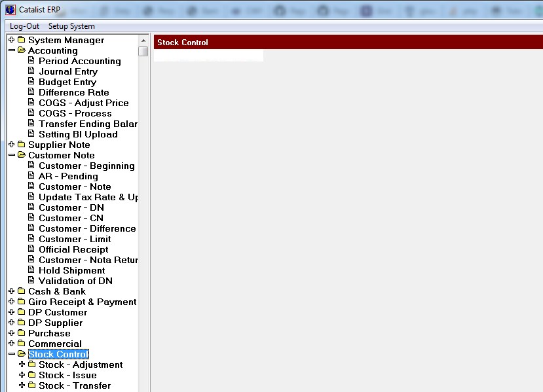Click the folder icon beside Cash & Bank
The image size is (543, 392).
click(x=21, y=291)
